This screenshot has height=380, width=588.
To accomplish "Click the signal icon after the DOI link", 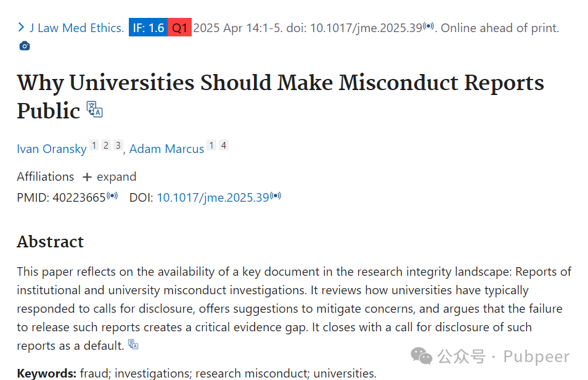I will [276, 196].
